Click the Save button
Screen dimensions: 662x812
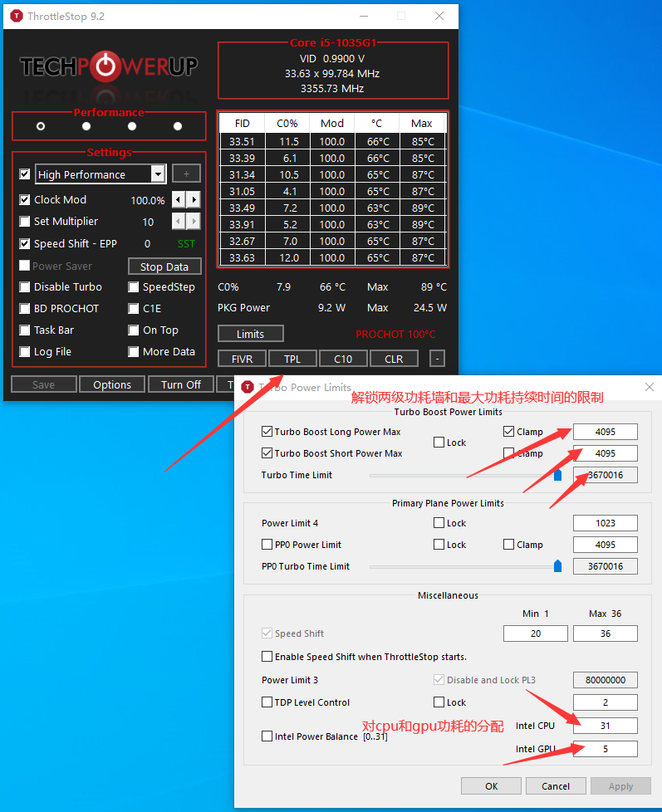43,384
